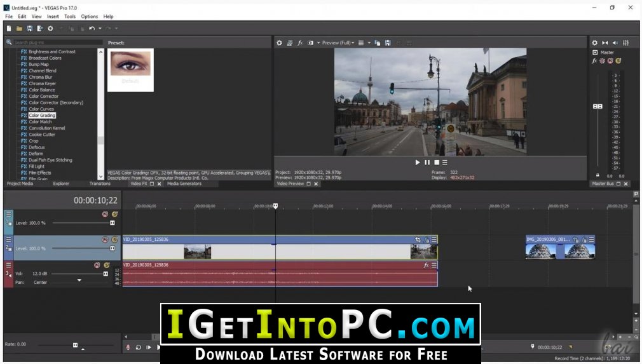Save snapshot icon in the preview toolbar
This screenshot has width=642, height=364.
click(x=387, y=43)
